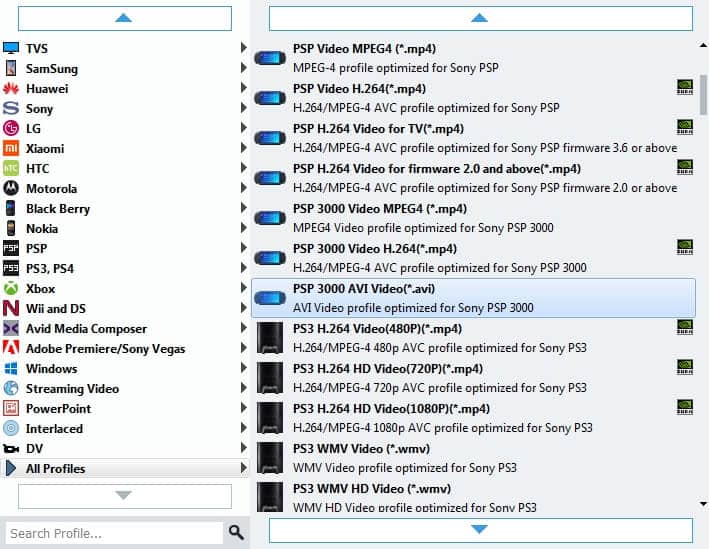Click the magnifier search icon
Viewport: 709px width, 549px height.
236,532
